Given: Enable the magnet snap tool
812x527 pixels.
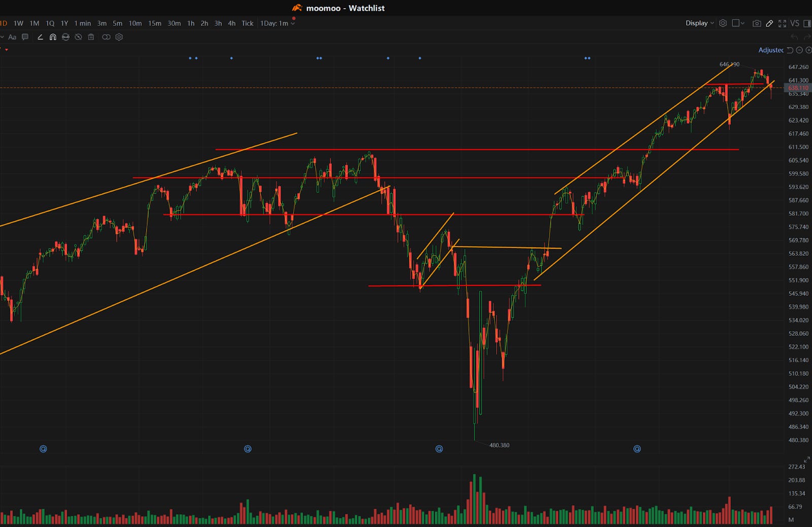Looking at the screenshot, I should click(x=53, y=37).
